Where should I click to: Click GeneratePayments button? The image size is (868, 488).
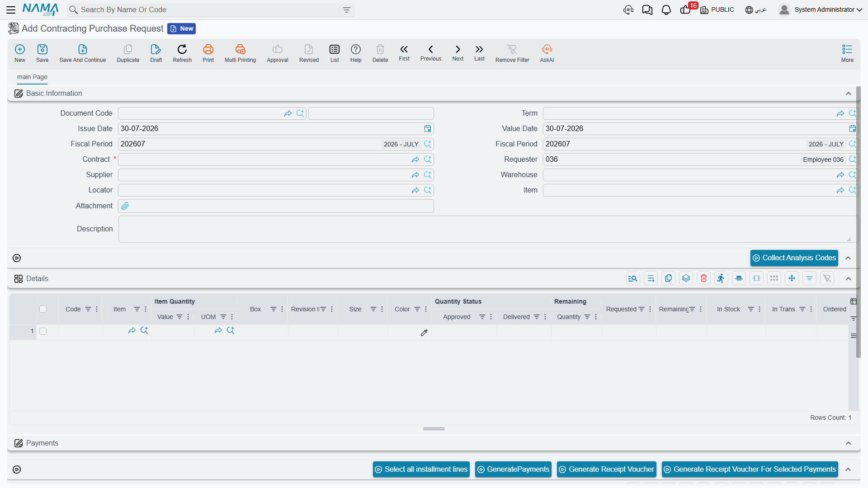point(513,469)
